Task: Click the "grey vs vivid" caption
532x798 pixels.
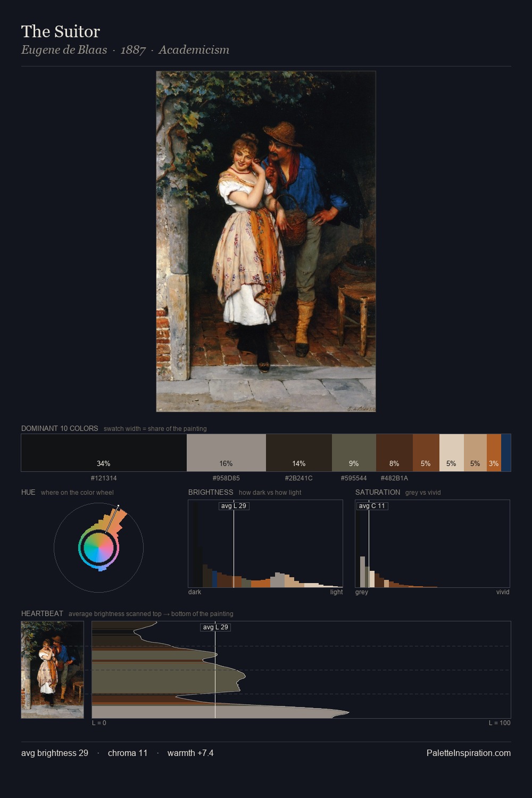Action: pos(423,493)
